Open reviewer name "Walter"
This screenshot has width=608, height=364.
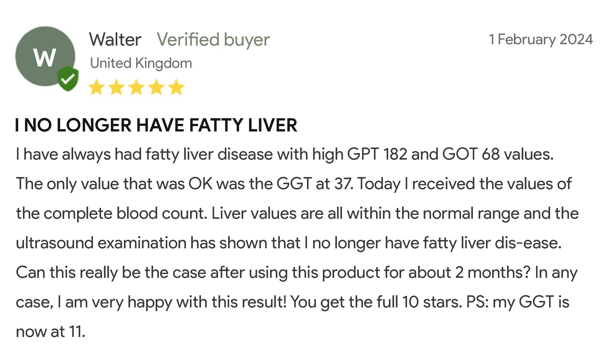115,39
